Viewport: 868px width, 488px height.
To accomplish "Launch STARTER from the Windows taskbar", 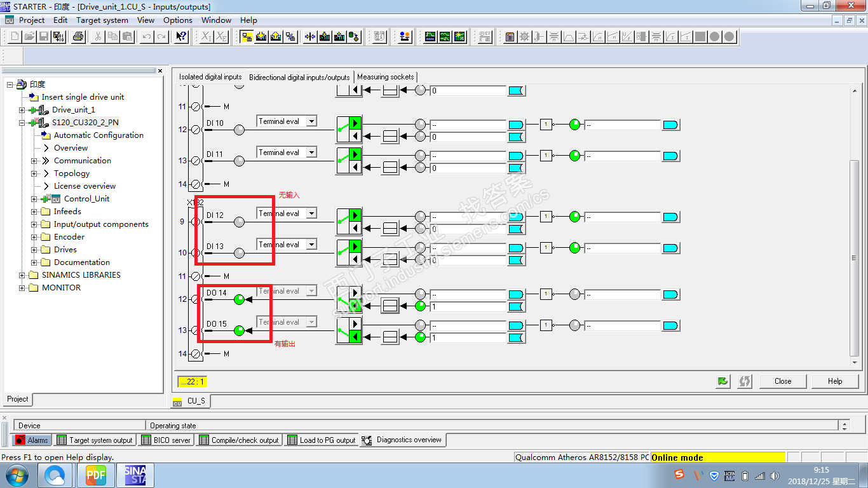I will point(135,475).
